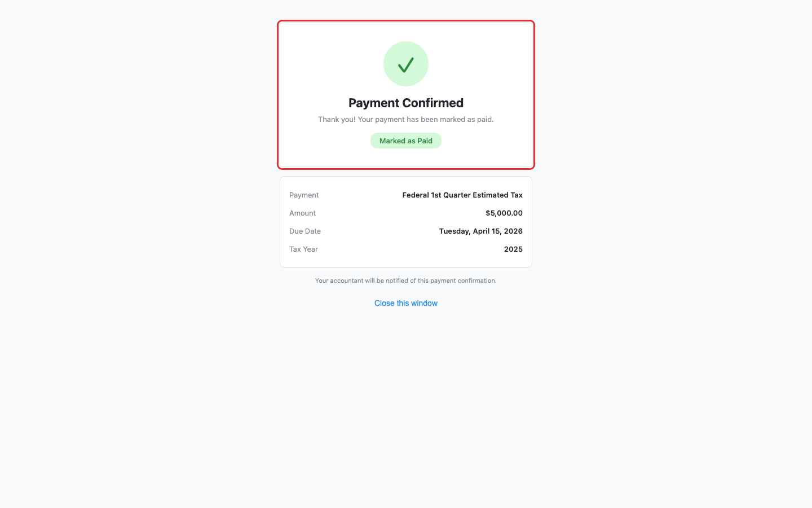
Task: Select the thank you confirmation message
Action: [406, 119]
